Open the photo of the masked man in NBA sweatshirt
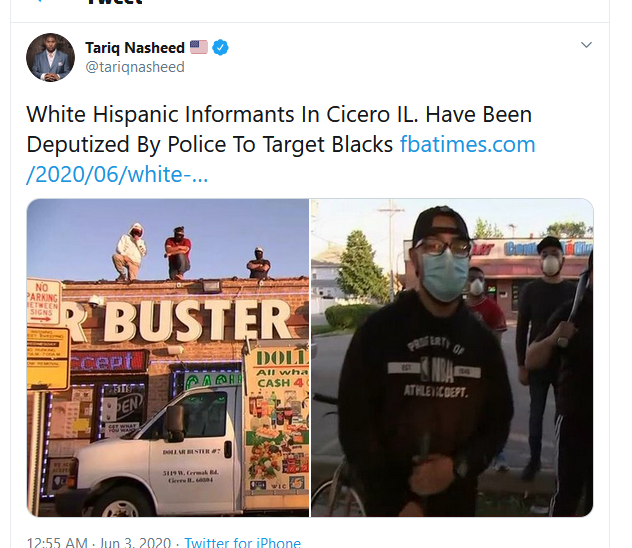 point(452,358)
